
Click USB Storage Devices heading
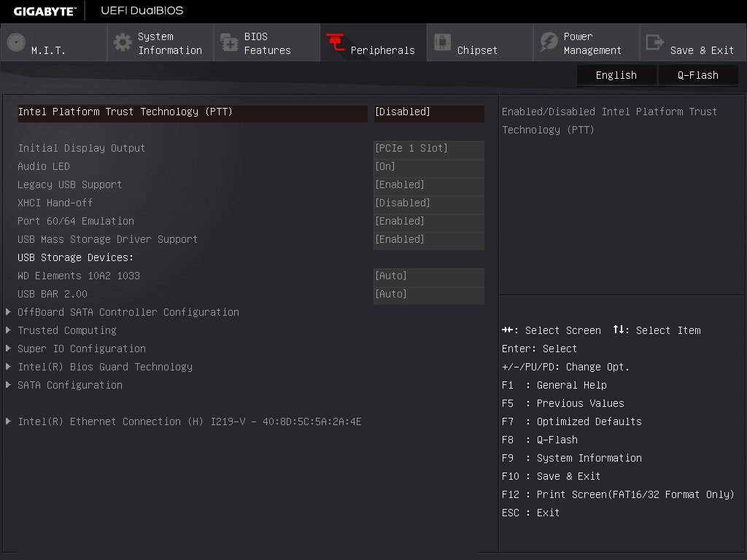pyautogui.click(x=75, y=257)
